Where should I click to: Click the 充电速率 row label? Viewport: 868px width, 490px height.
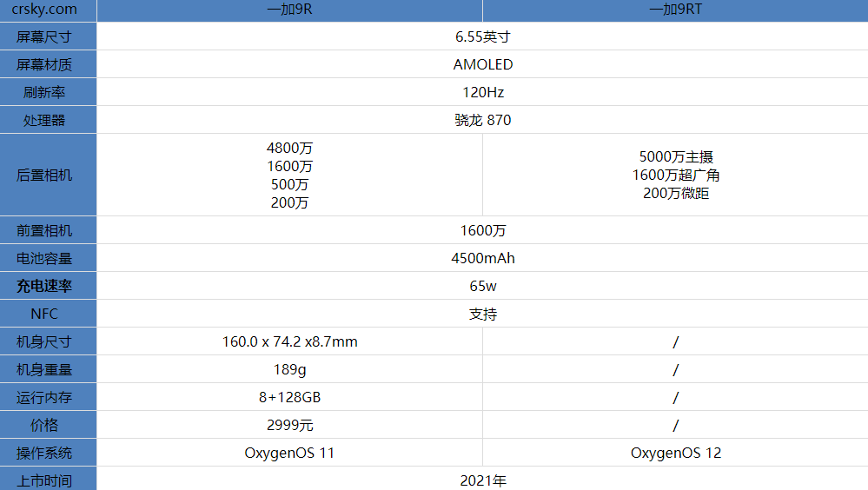coord(44,286)
